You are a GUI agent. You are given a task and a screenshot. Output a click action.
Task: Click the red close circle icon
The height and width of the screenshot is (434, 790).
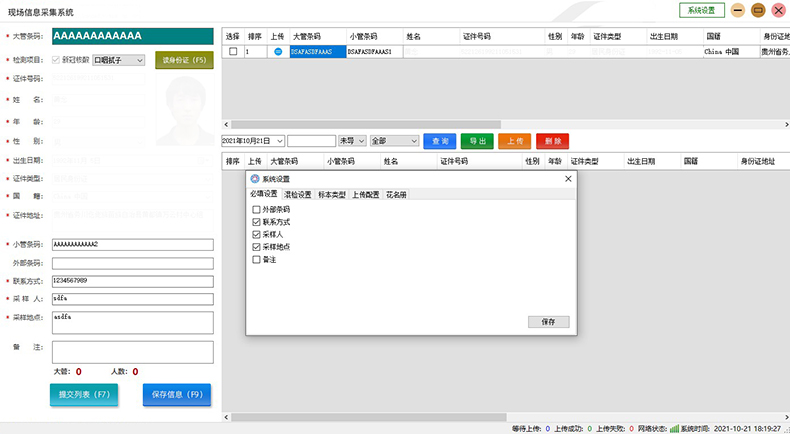(778, 10)
